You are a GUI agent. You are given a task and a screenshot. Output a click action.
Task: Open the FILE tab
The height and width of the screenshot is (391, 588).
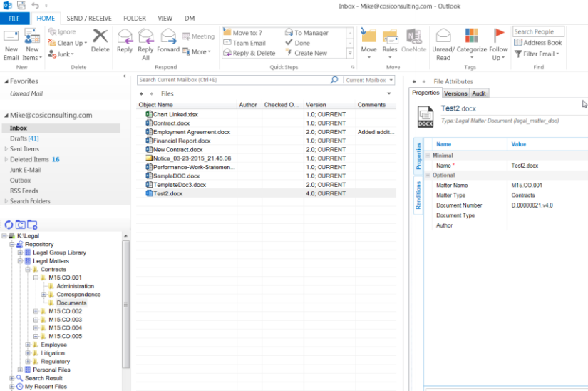tap(15, 19)
